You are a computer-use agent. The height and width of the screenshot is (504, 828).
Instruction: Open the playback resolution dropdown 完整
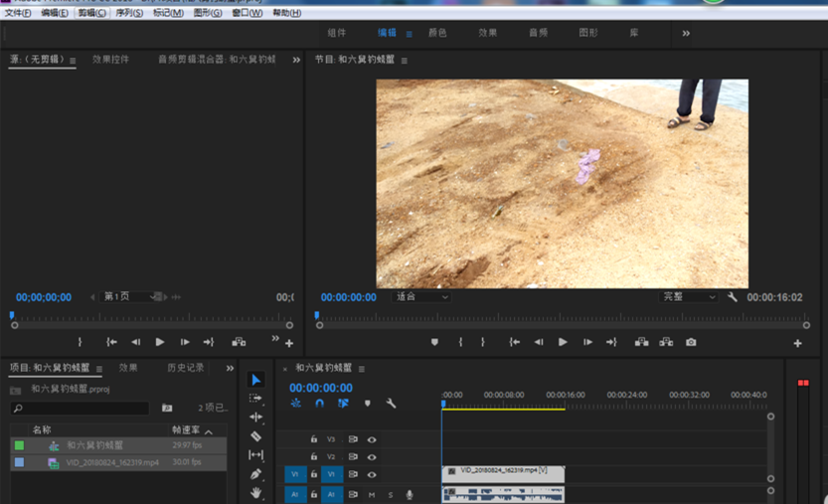tap(690, 296)
